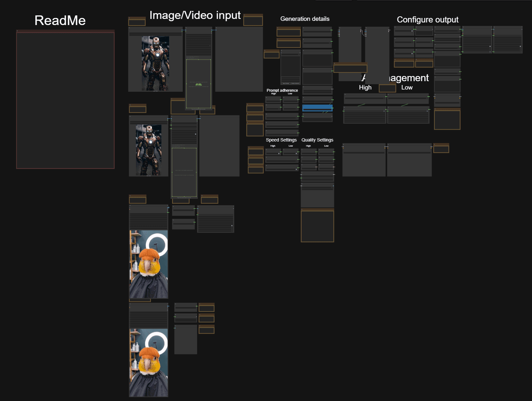
Task: Click the Quality Settings label
Action: pos(317,140)
